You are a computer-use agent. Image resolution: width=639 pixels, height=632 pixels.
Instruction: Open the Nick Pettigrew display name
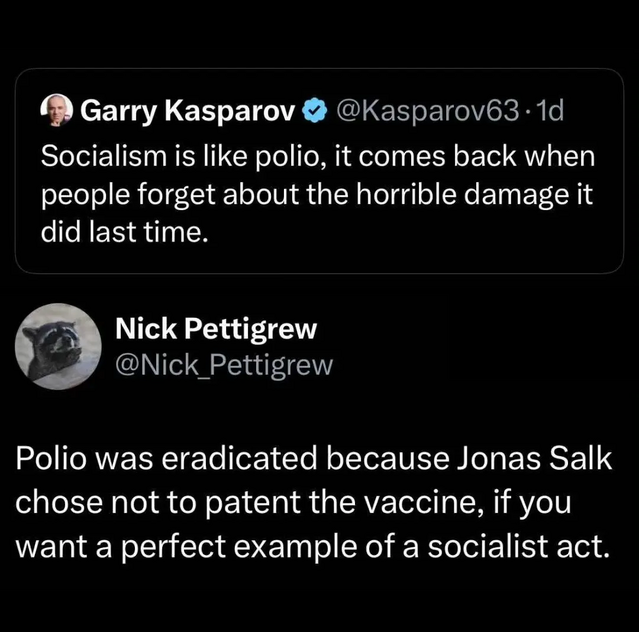click(x=216, y=331)
